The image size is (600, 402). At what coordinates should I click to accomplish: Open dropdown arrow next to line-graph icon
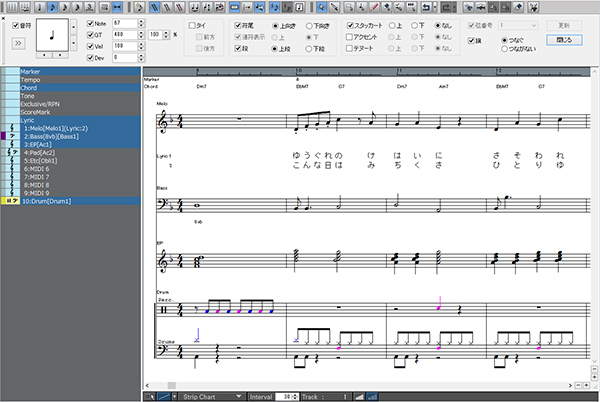[174, 397]
